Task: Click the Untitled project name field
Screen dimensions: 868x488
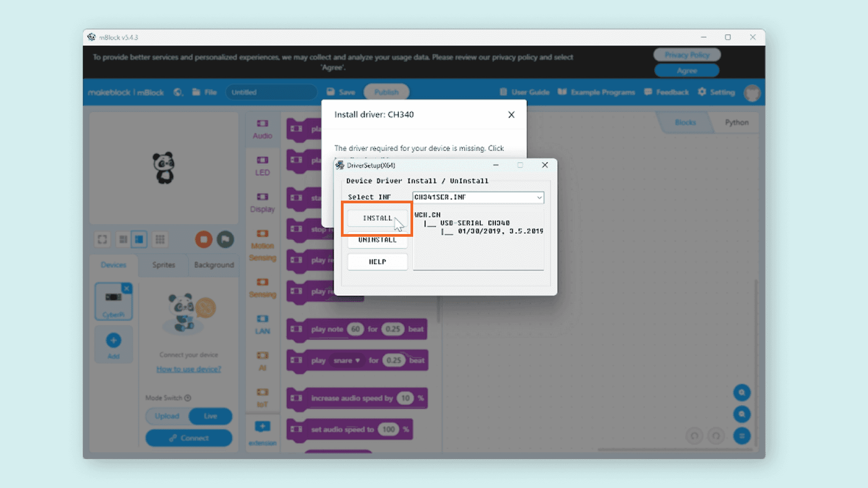Action: pyautogui.click(x=271, y=92)
